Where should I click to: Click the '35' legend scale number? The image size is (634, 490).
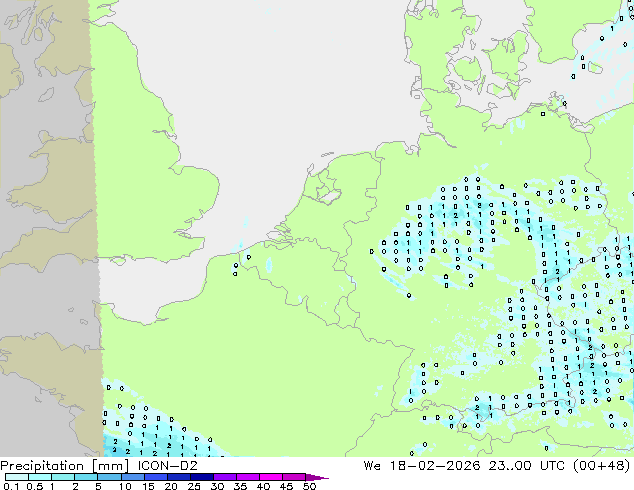coord(240,486)
